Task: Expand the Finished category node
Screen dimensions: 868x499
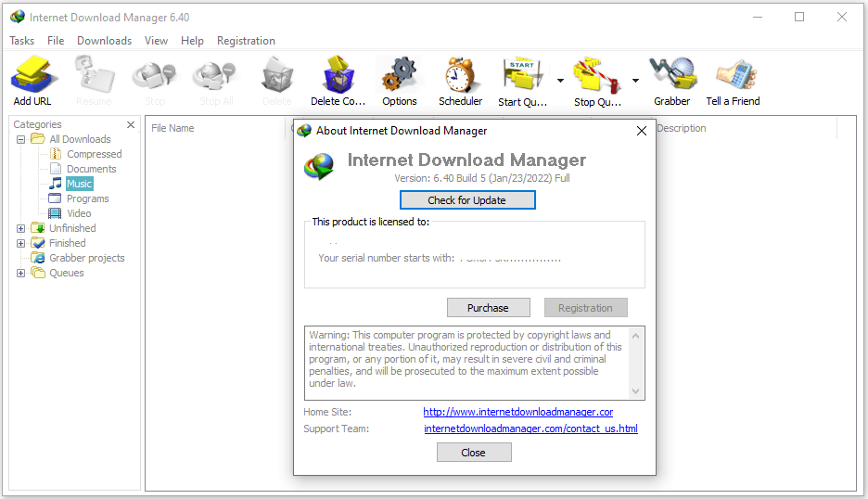Action: pos(20,244)
